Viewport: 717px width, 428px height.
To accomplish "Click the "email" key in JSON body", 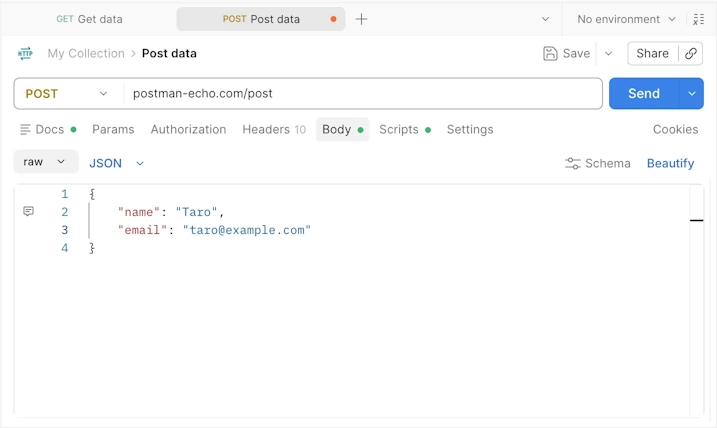I will 143,230.
